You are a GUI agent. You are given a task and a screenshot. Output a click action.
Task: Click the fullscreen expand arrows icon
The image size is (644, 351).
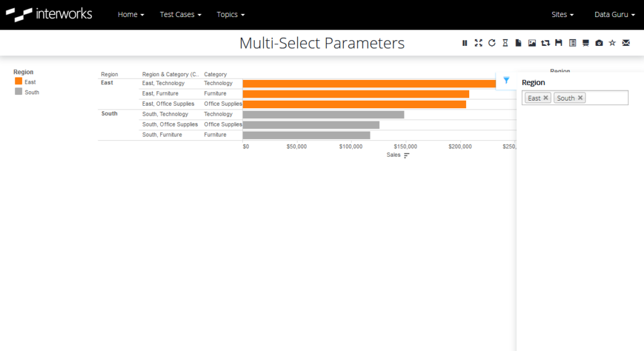click(x=479, y=43)
